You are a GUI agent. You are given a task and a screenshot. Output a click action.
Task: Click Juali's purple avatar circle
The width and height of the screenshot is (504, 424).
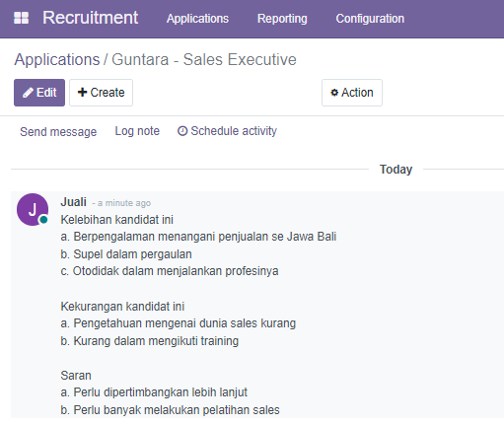pyautogui.click(x=33, y=209)
